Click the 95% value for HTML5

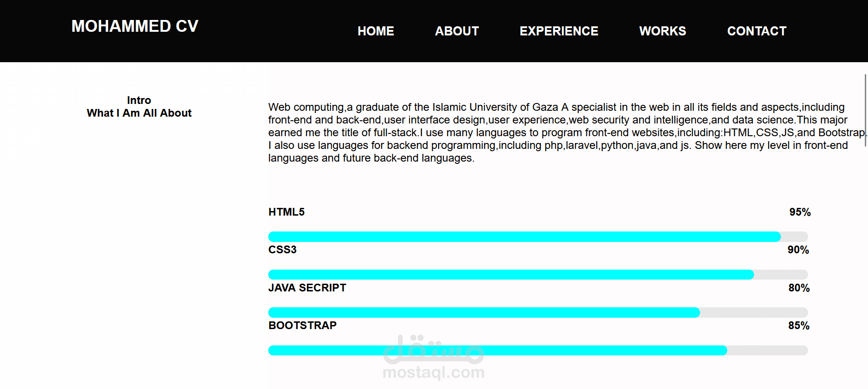point(799,212)
